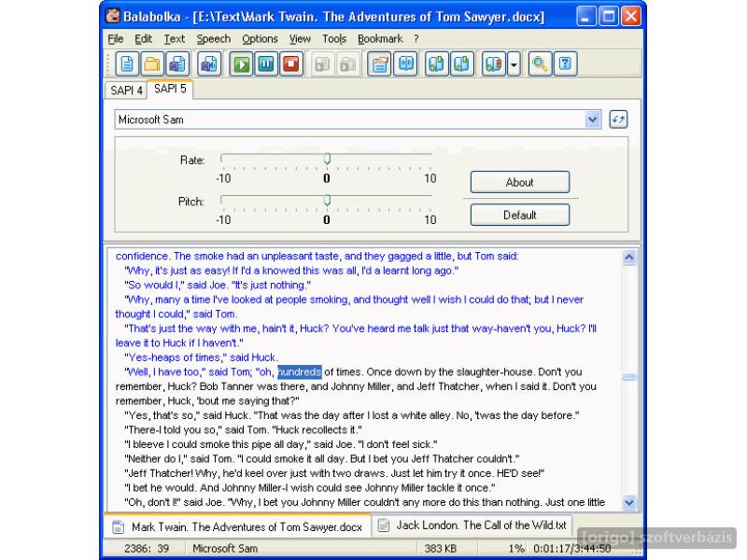
Task: Switch to Tom Sawyer.docx document tab
Action: coord(238,527)
